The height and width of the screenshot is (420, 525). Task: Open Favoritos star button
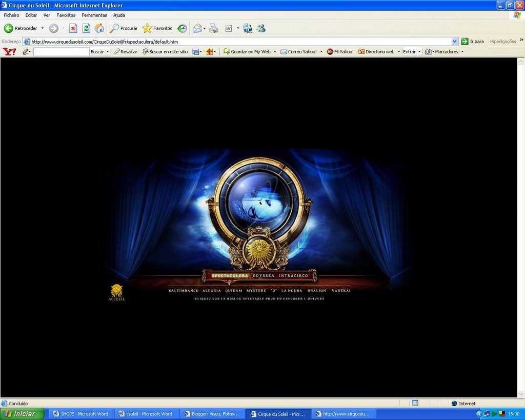(x=157, y=29)
